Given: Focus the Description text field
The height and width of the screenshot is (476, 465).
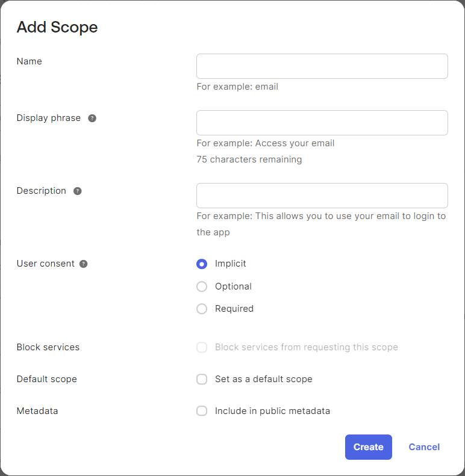Looking at the screenshot, I should tap(322, 196).
